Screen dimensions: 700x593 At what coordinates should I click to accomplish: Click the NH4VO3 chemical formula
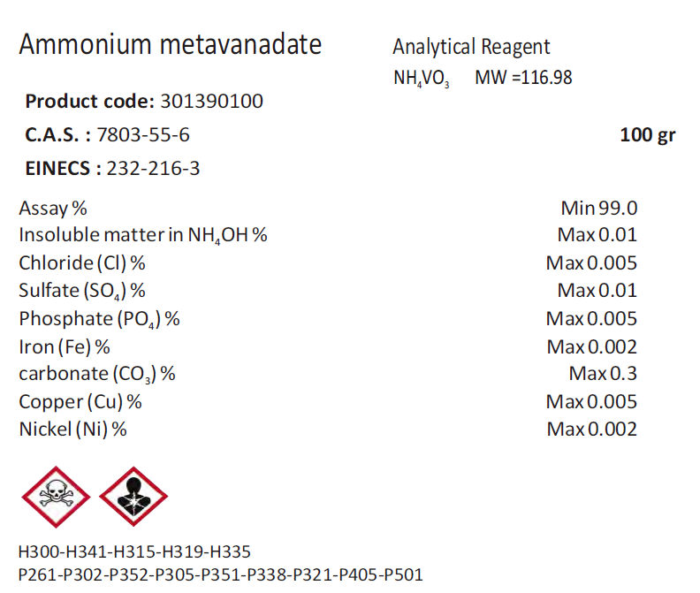pos(422,79)
